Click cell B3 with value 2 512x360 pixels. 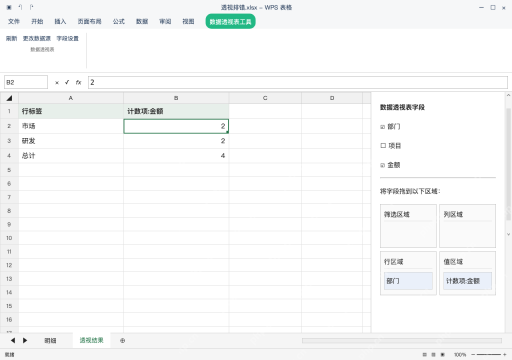(176, 141)
